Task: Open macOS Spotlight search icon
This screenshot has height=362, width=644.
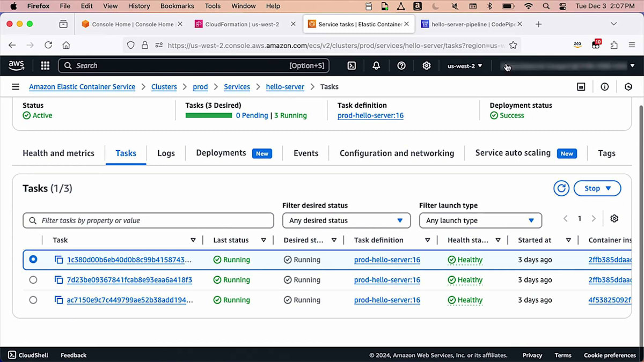Action: click(x=546, y=6)
